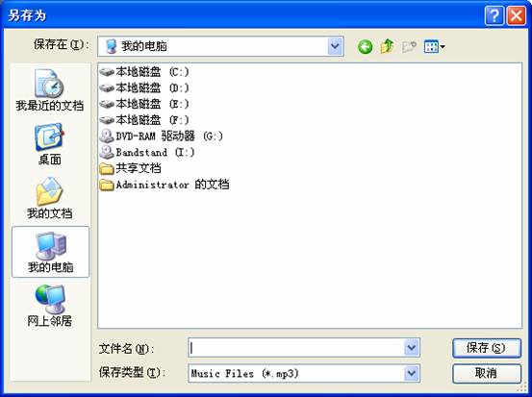Expand the file name dropdown arrow
The height and width of the screenshot is (397, 532).
pyautogui.click(x=411, y=348)
